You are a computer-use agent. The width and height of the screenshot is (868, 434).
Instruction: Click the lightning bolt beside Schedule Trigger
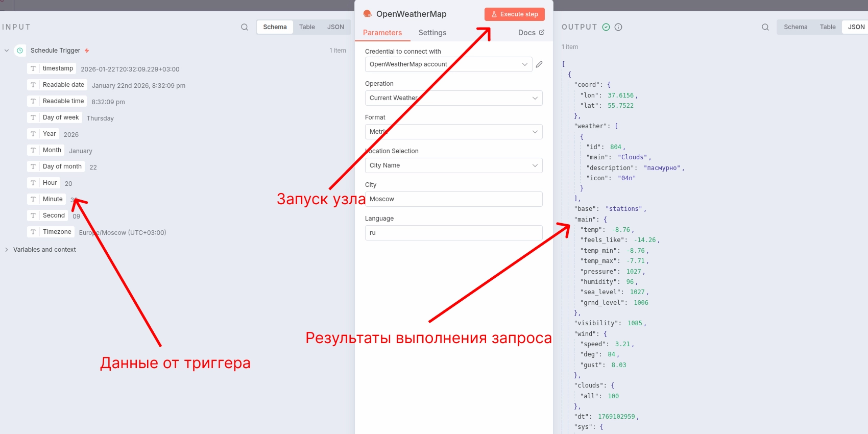tap(87, 51)
